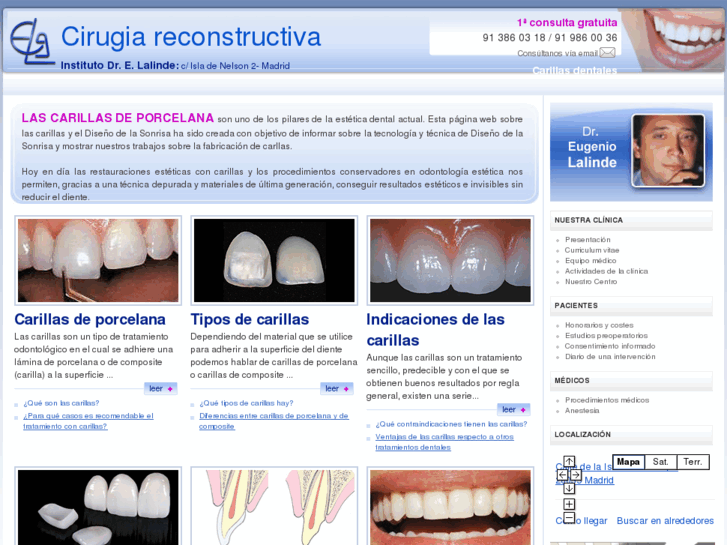Click the 'MÉDICOS' section heading

coord(572,380)
